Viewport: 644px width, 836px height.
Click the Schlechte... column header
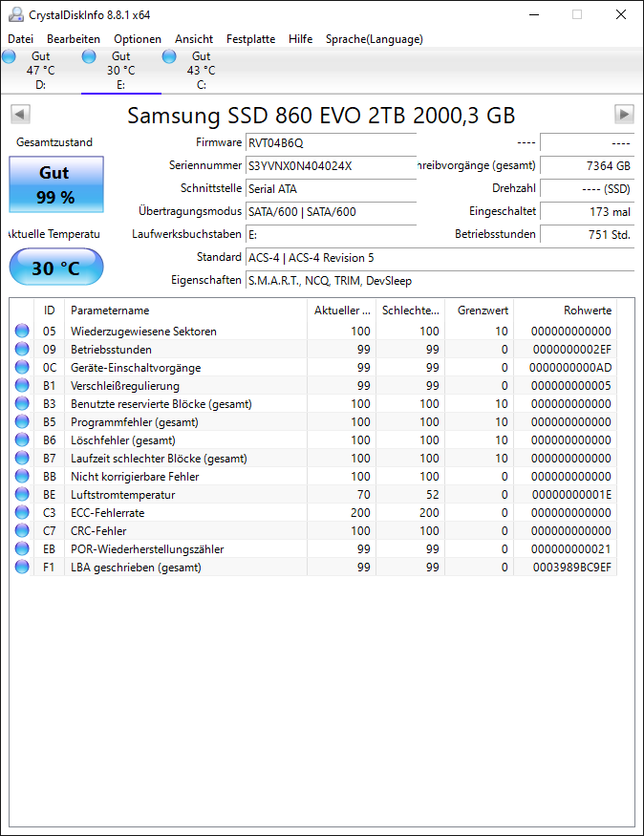click(411, 311)
